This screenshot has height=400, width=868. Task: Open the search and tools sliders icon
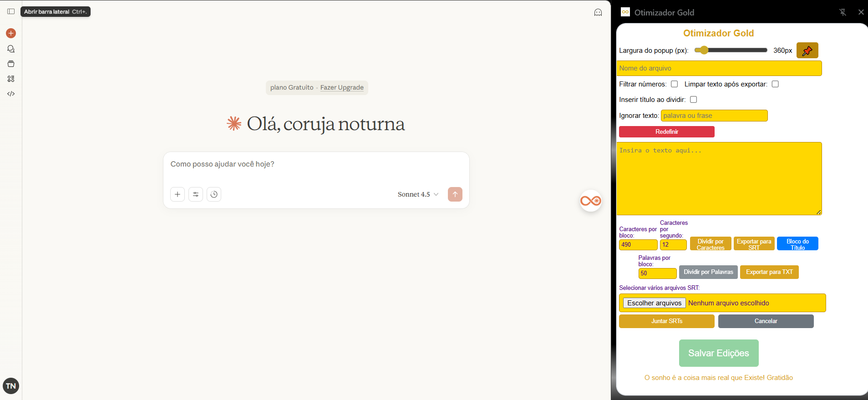point(196,194)
